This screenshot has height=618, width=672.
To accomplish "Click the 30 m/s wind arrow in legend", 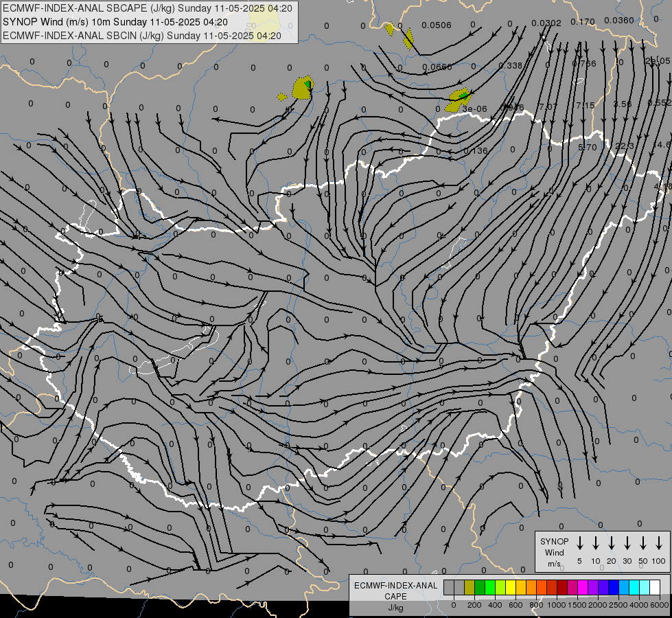I will [627, 542].
